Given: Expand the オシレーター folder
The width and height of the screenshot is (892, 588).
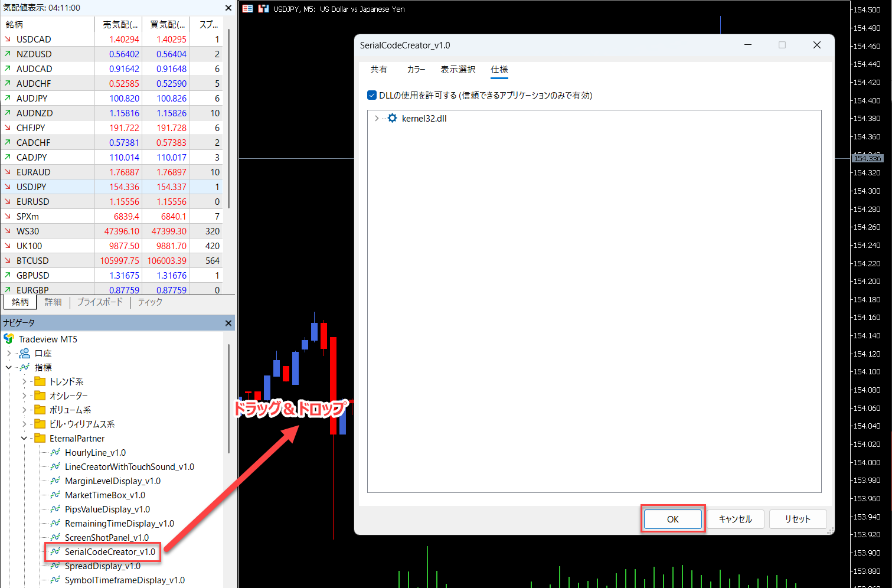Looking at the screenshot, I should point(24,396).
